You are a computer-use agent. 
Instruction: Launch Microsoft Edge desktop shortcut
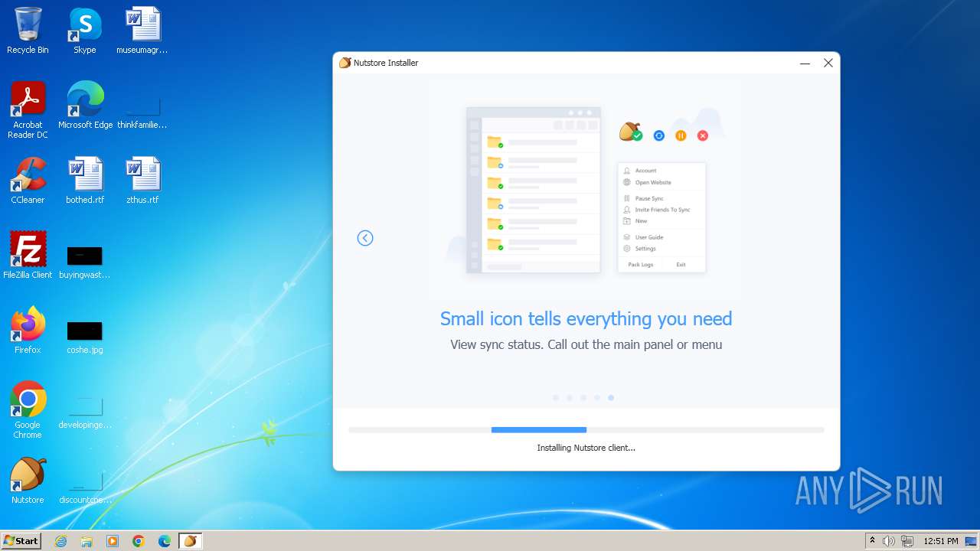(85, 106)
